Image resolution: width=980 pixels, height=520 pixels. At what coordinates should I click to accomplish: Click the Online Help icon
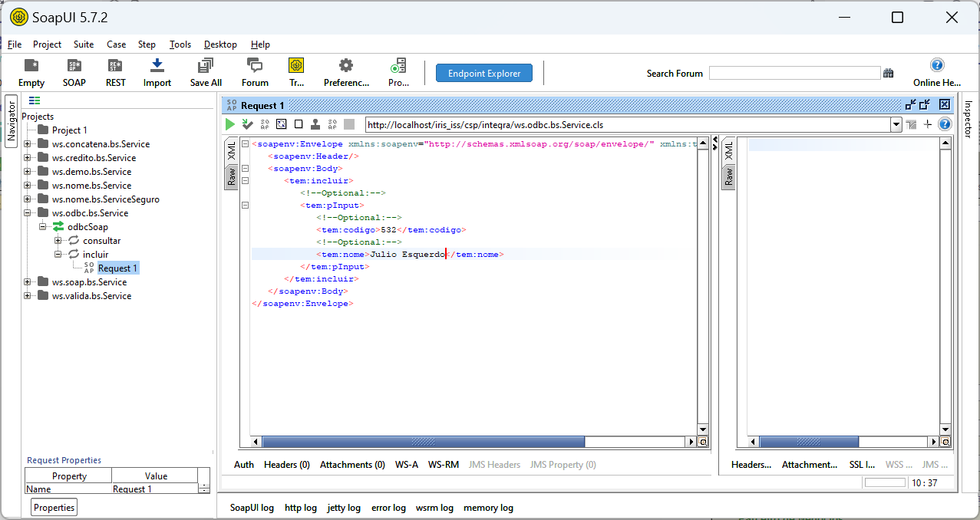point(936,66)
